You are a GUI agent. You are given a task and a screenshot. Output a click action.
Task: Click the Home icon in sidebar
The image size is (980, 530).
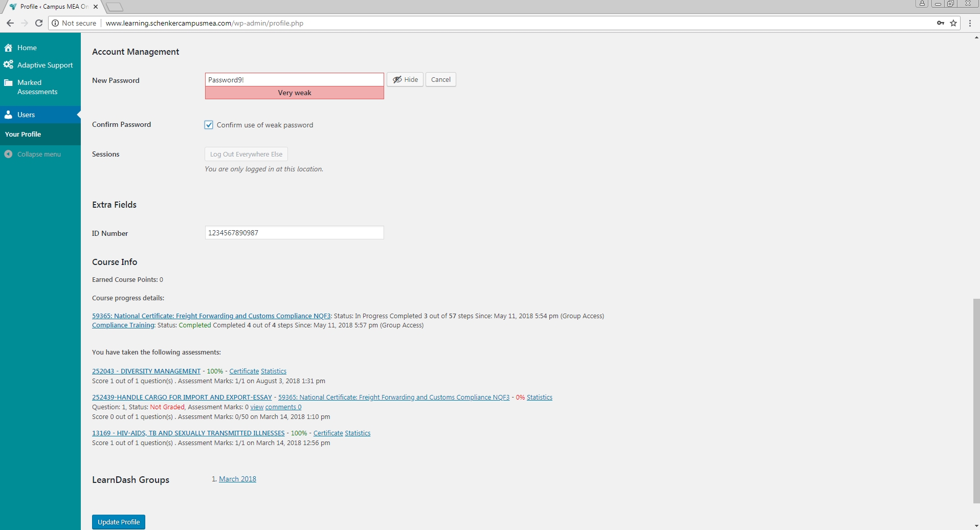tap(8, 48)
